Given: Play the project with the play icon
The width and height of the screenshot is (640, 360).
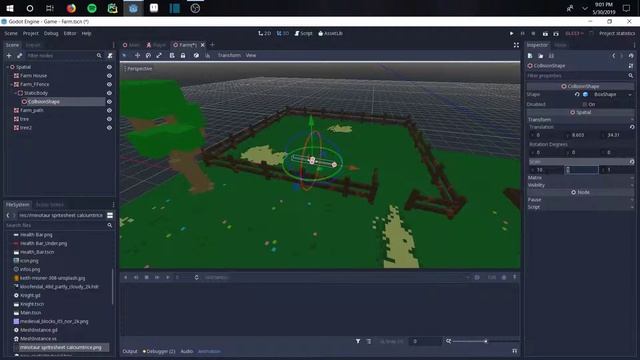Looking at the screenshot, I should click(x=511, y=33).
